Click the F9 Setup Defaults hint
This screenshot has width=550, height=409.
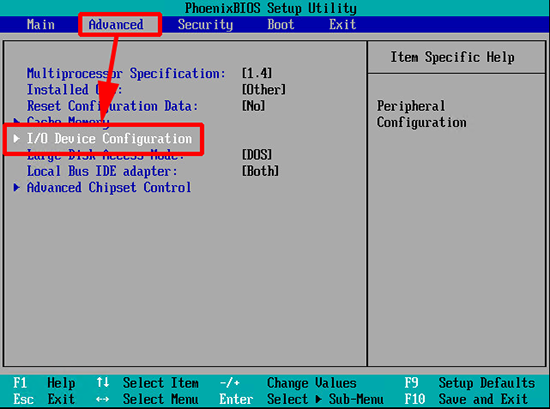click(x=470, y=383)
